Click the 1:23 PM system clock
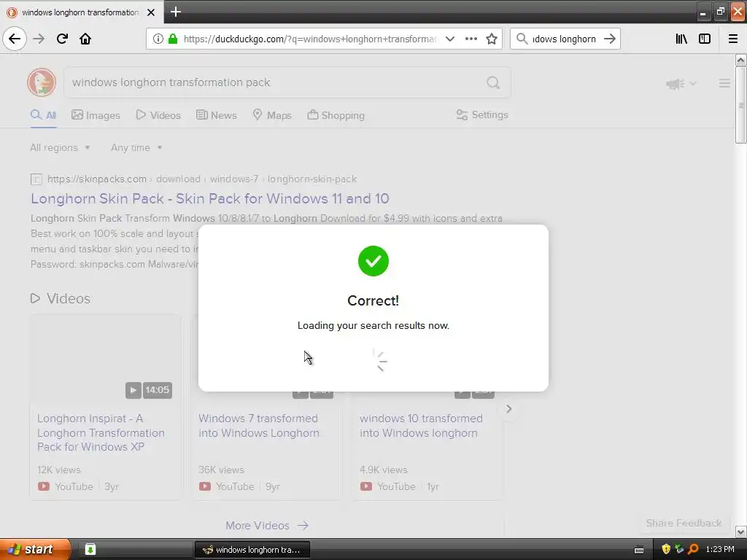Screen dimensions: 747x560 [x=720, y=549]
